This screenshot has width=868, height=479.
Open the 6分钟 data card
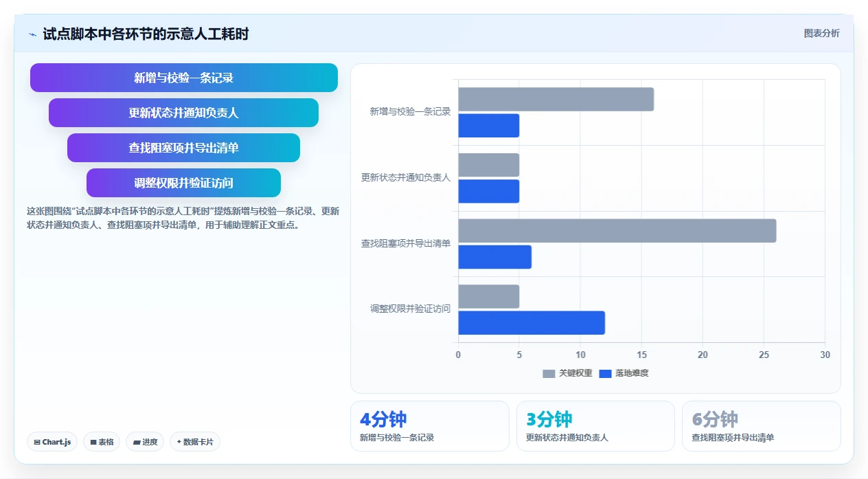pos(762,426)
